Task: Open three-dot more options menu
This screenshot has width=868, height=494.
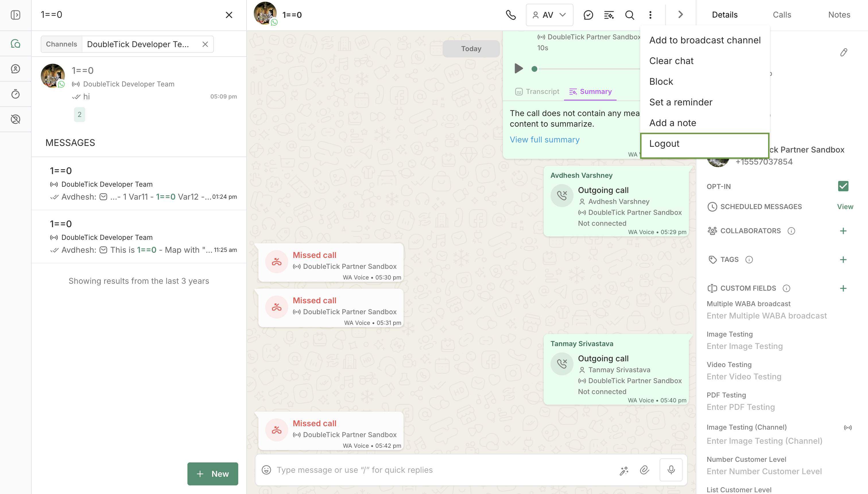Action: [650, 15]
